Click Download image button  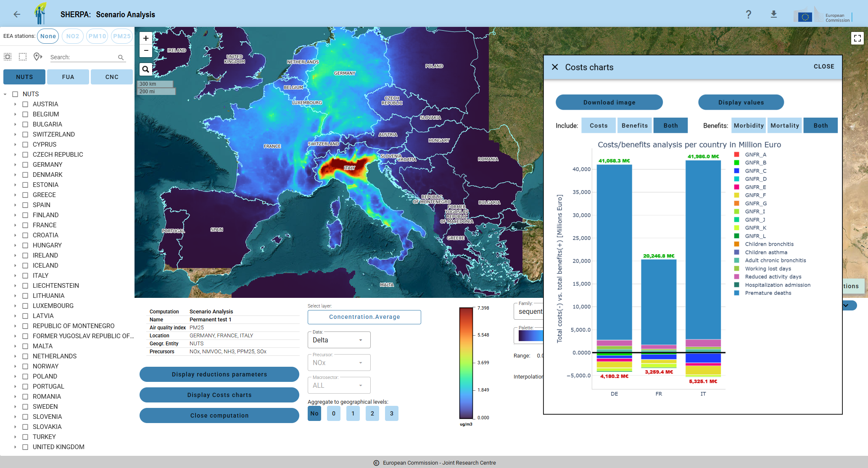point(609,103)
